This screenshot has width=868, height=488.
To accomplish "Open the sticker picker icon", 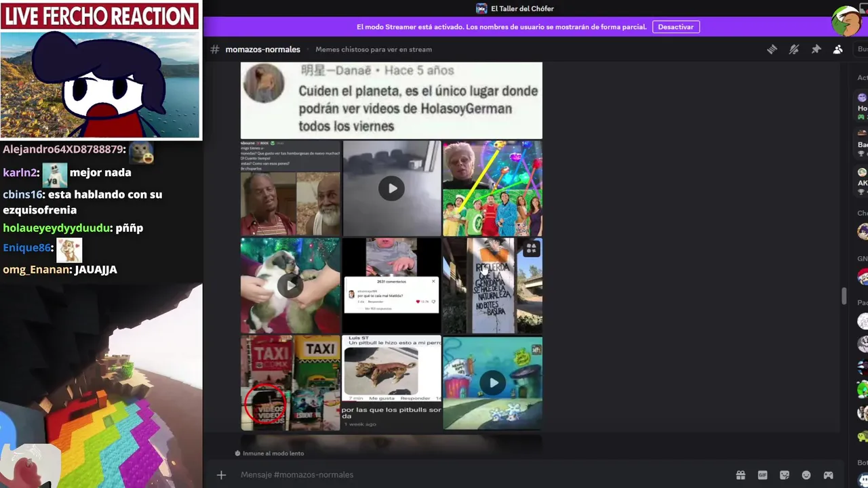I will 785,475.
